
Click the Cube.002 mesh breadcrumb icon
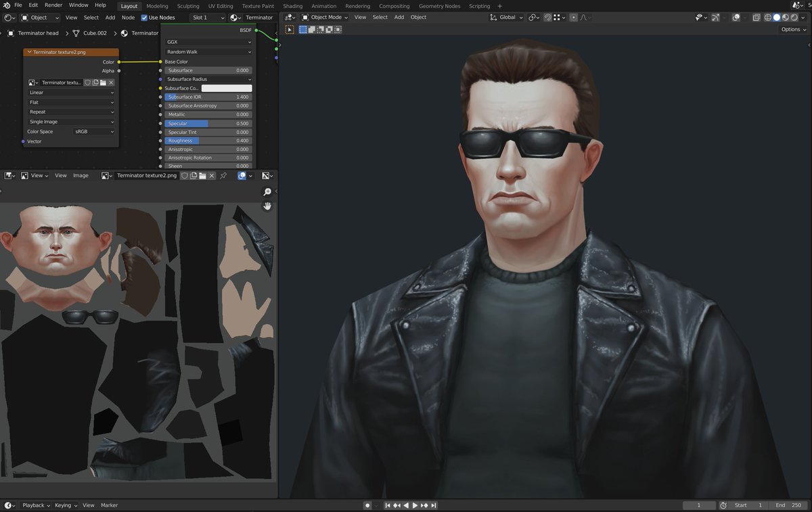tap(76, 32)
